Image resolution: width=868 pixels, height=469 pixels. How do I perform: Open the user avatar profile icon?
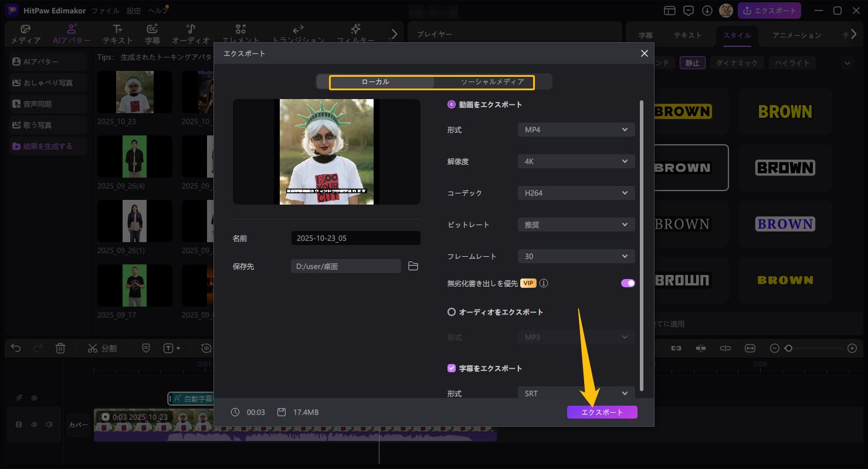point(725,11)
